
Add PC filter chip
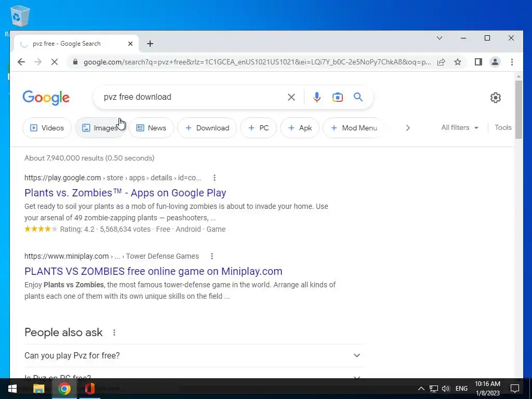(259, 128)
